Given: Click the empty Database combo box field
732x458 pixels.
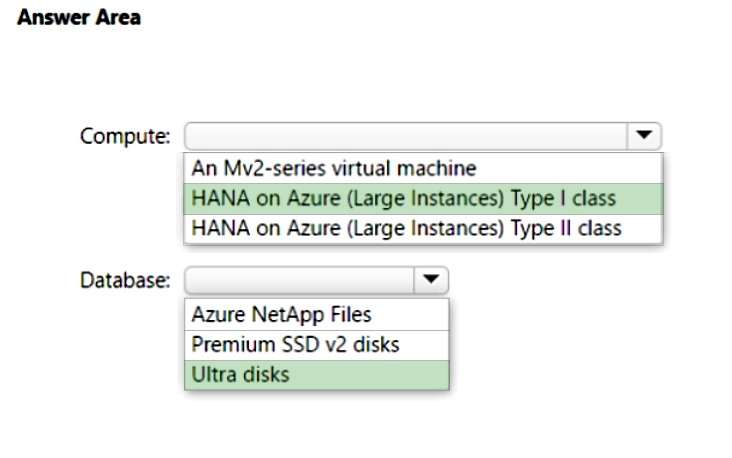Looking at the screenshot, I should click(299, 279).
